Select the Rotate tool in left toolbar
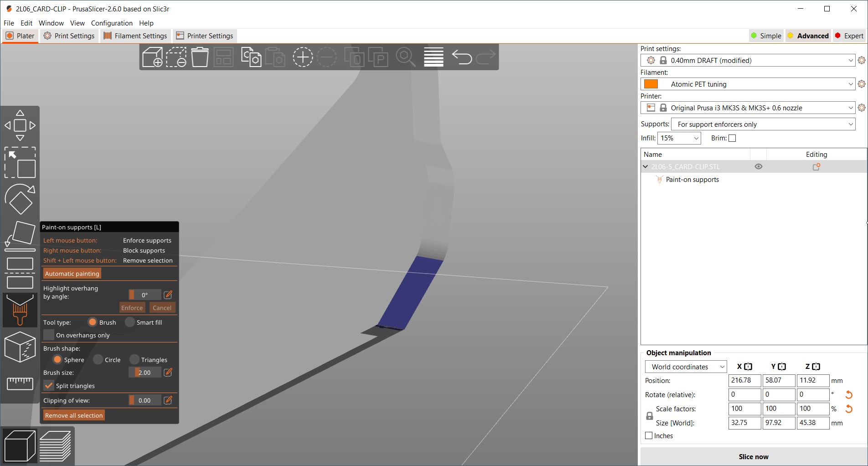Image resolution: width=868 pixels, height=466 pixels. tap(20, 199)
